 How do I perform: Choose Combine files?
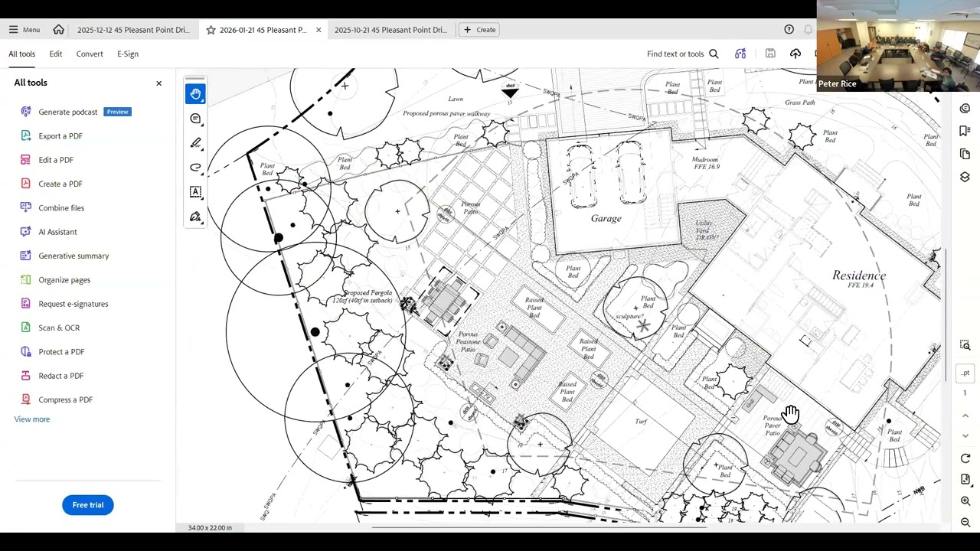61,208
